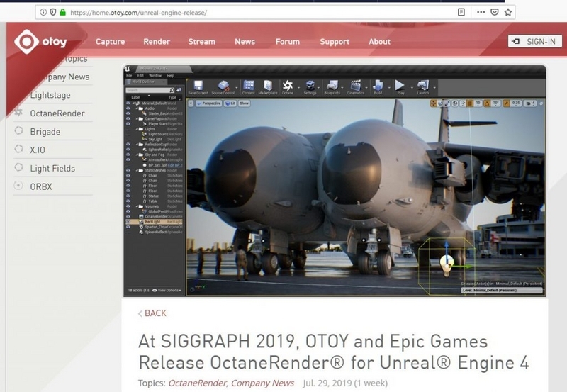Open the Settings toolbar icon
This screenshot has height=392, width=567.
pos(310,85)
